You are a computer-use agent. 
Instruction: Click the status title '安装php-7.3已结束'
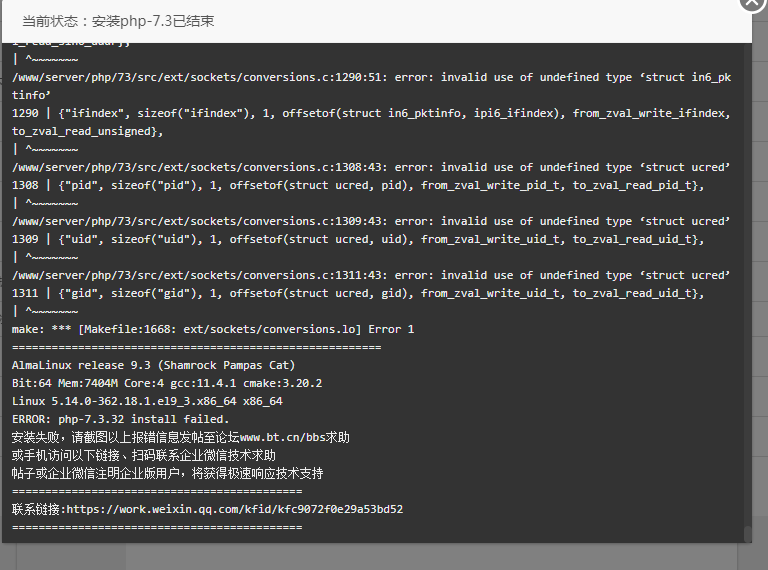153,21
